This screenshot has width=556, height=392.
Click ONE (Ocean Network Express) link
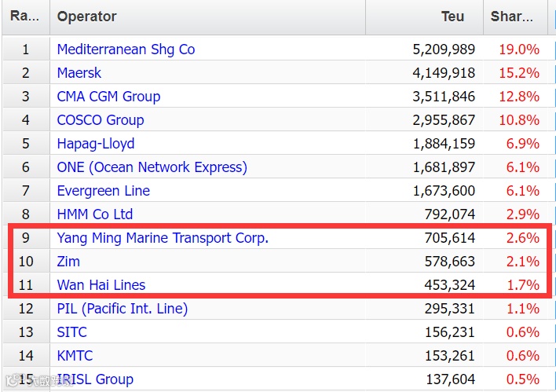(x=152, y=167)
